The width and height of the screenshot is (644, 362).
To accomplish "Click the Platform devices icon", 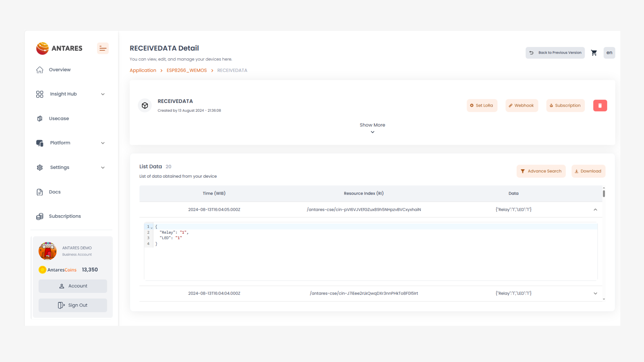I will [40, 143].
